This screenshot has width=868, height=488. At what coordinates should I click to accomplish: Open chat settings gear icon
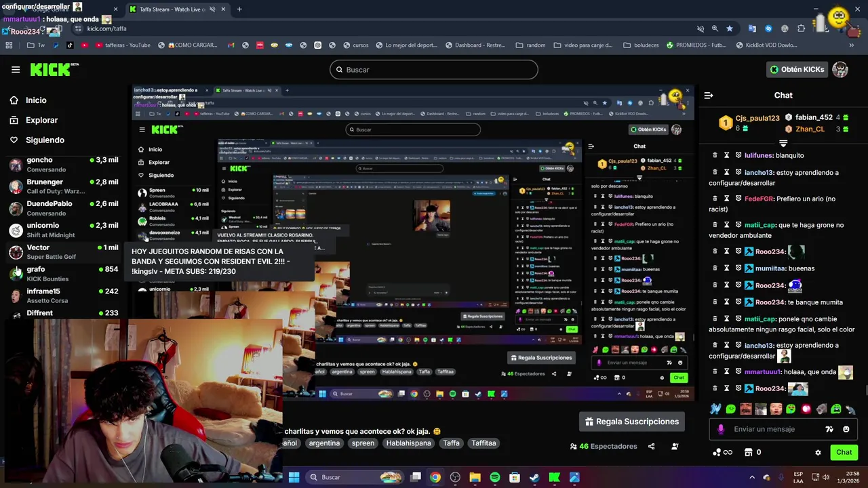(818, 452)
